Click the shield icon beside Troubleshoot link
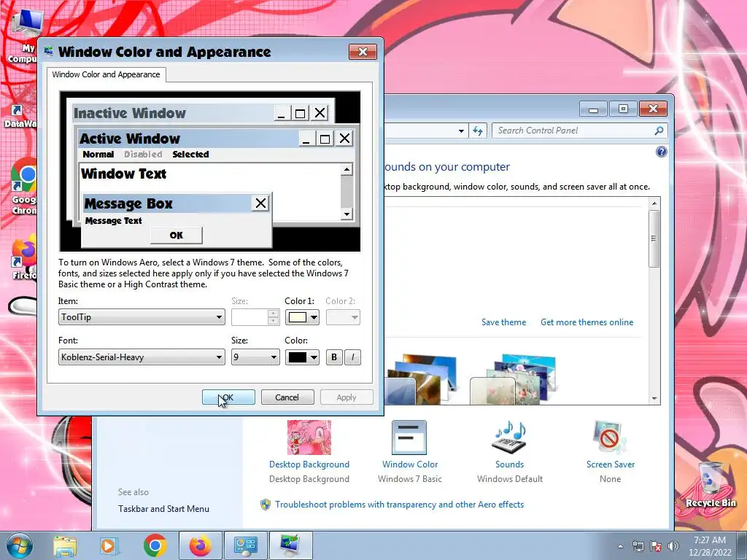The width and height of the screenshot is (747, 560). (x=266, y=505)
